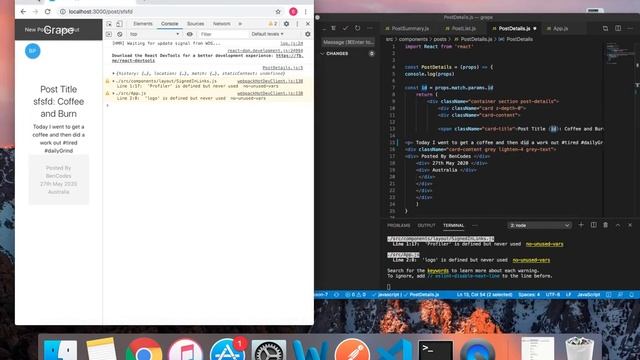Expand the logged props object in console
Image resolution: width=640 pixels, height=360 pixels.
point(113,73)
